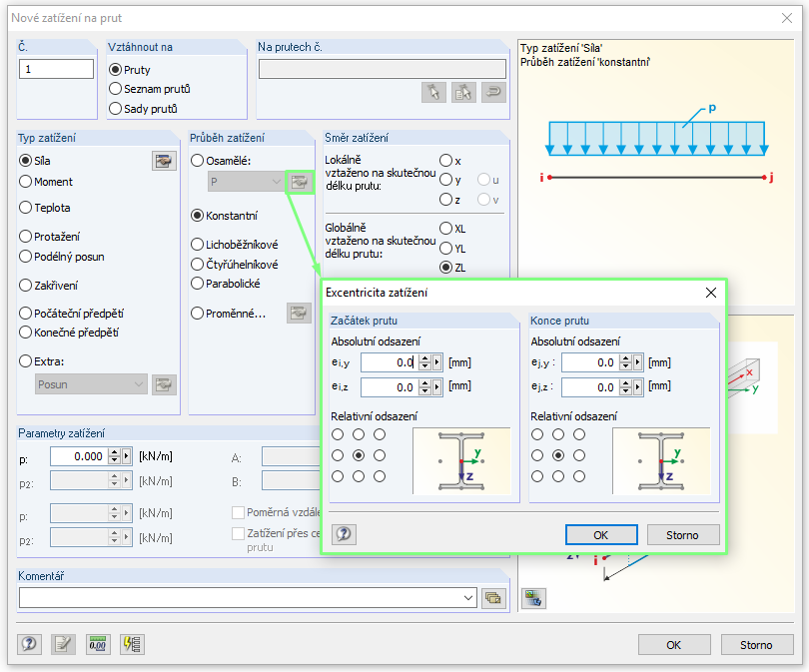809x672 pixels.
Task: Tick Zatížení přes celou délku checkbox
Action: [x=238, y=534]
